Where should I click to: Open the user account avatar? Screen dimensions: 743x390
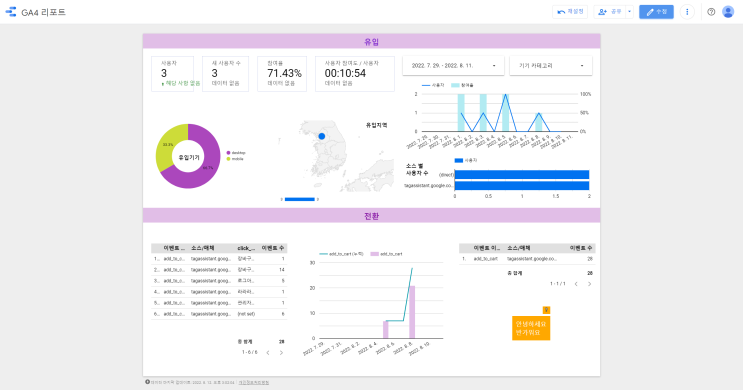[728, 12]
